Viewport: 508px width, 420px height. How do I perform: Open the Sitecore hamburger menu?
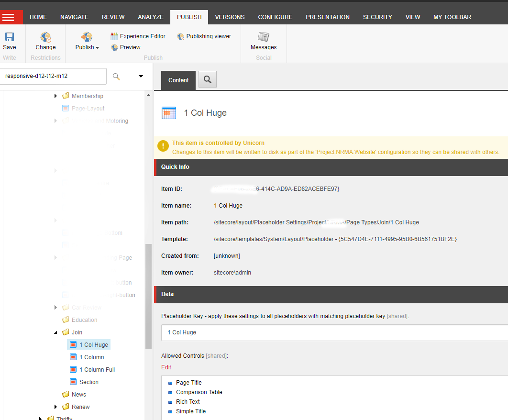coord(11,17)
